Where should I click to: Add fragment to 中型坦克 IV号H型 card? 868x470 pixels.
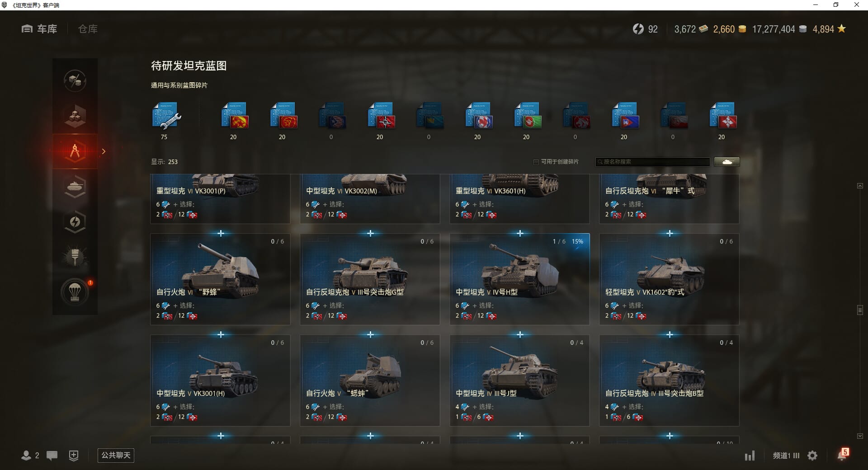[520, 233]
